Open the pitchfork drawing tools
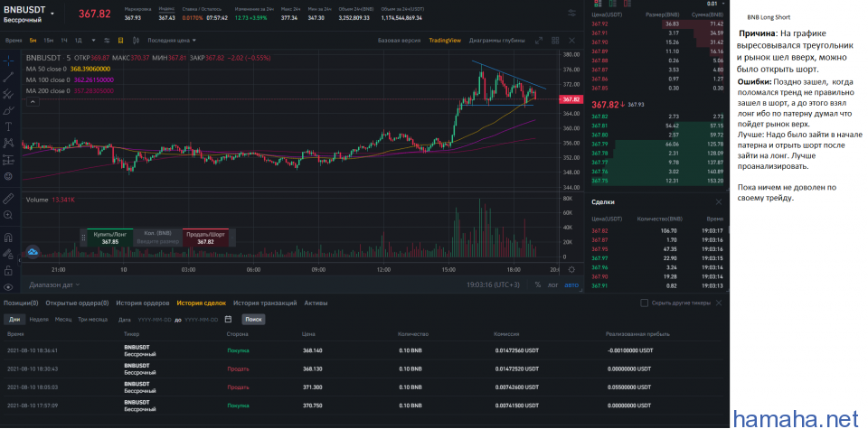 8,93
